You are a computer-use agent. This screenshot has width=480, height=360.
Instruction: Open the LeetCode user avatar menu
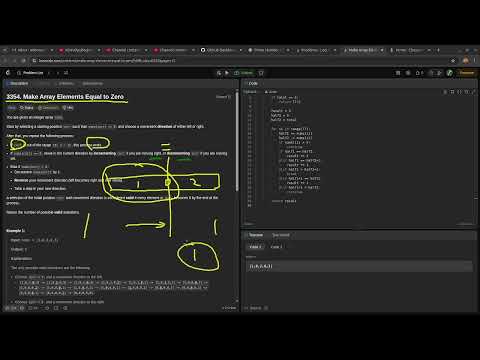pyautogui.click(x=449, y=73)
